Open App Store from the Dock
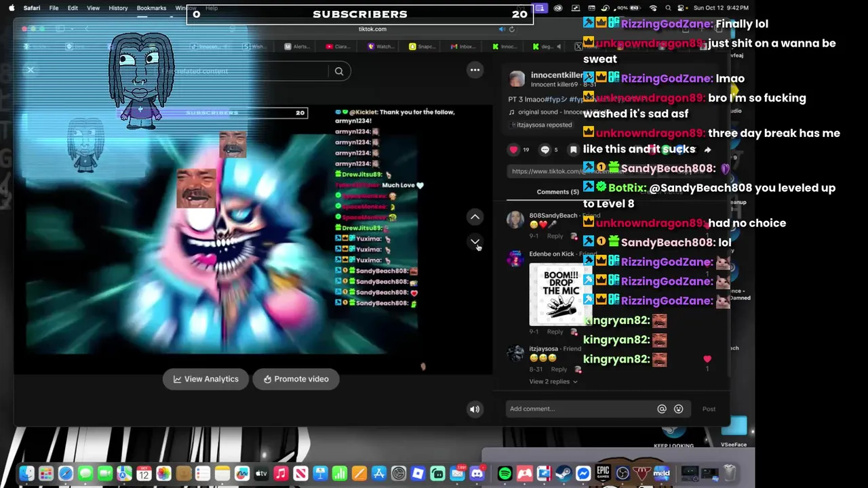Screen dimensions: 868x488 point(379,474)
